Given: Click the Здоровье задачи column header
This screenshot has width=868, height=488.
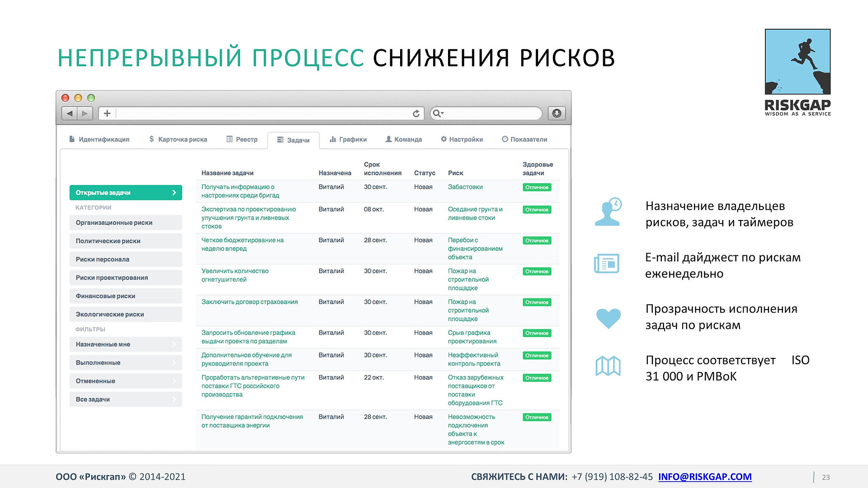Looking at the screenshot, I should tap(538, 169).
